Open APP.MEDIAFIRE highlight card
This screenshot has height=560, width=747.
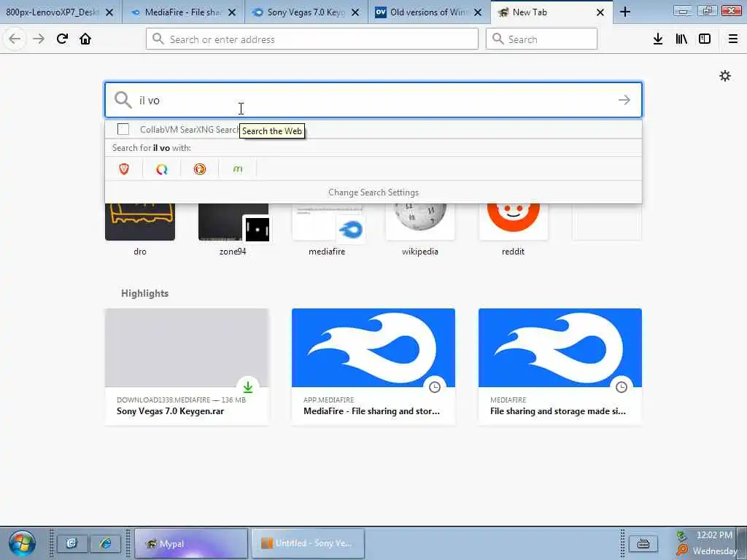tap(373, 367)
